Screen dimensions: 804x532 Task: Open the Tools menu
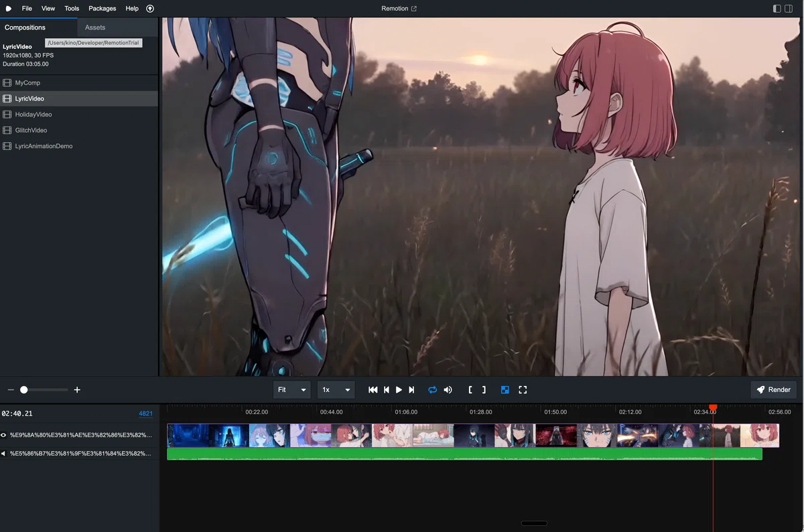click(72, 9)
